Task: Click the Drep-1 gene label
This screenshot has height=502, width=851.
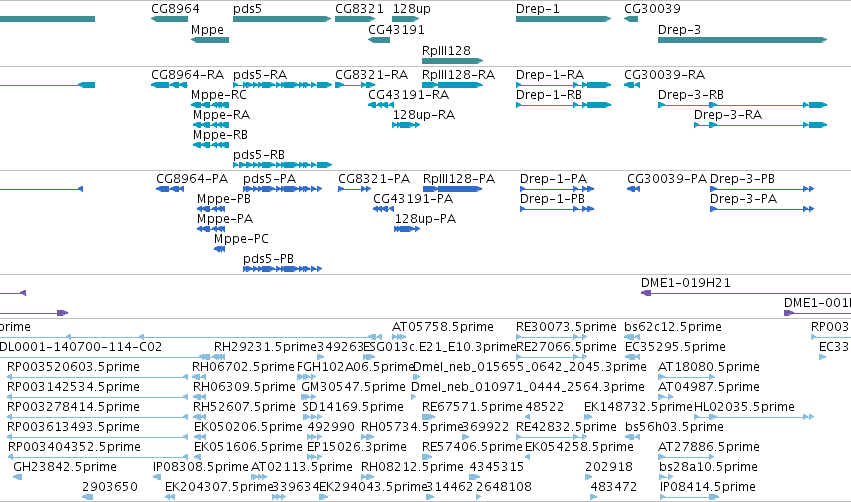Action: click(x=537, y=9)
